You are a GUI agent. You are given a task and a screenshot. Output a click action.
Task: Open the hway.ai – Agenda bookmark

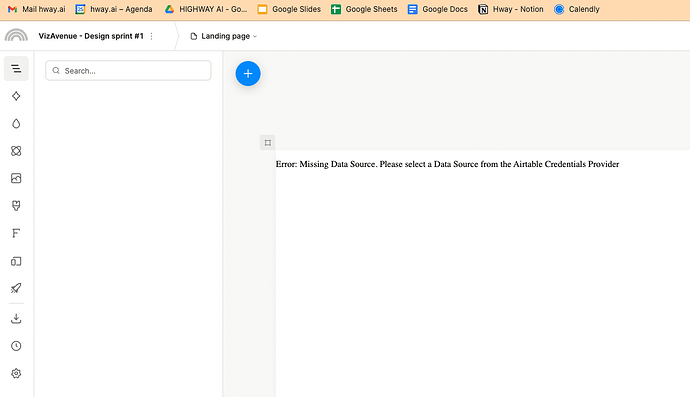pos(114,9)
